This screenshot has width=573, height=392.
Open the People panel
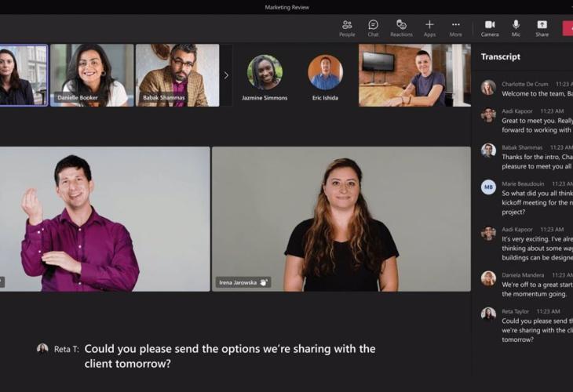(347, 28)
